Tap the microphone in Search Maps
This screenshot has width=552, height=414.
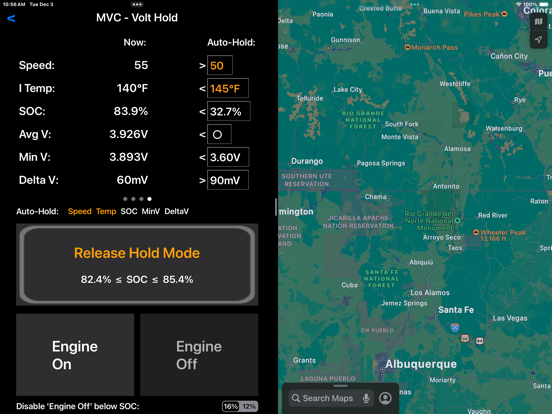click(x=366, y=398)
